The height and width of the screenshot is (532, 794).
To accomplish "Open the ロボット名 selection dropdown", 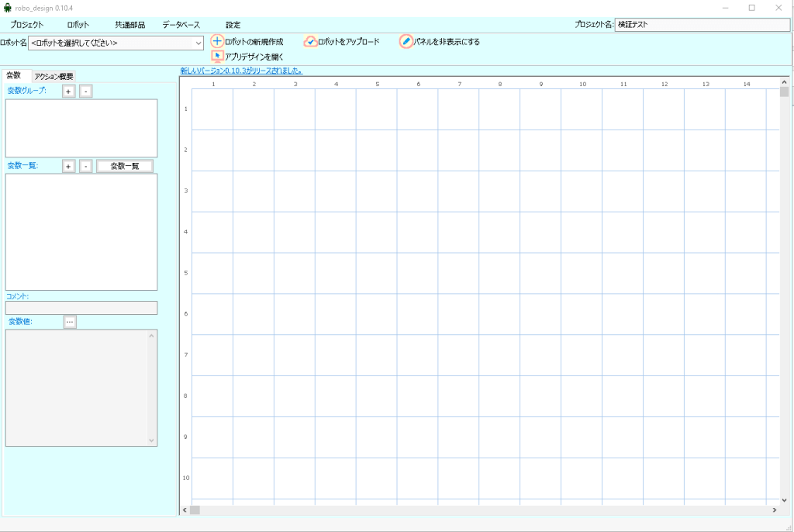I will (198, 43).
